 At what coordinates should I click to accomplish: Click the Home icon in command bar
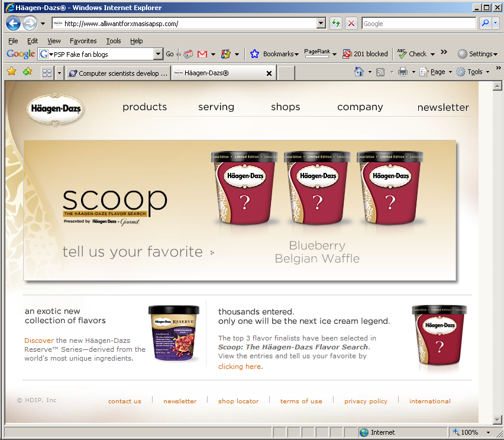click(358, 72)
